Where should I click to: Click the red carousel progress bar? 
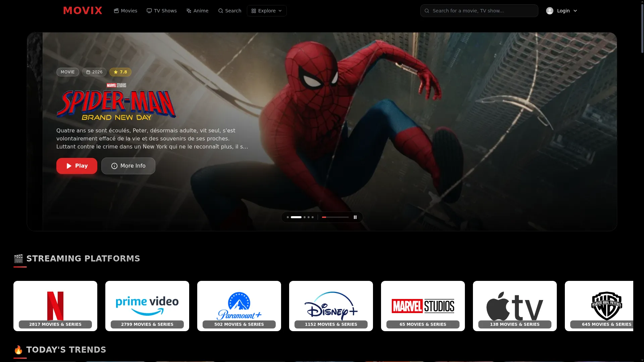(x=335, y=217)
